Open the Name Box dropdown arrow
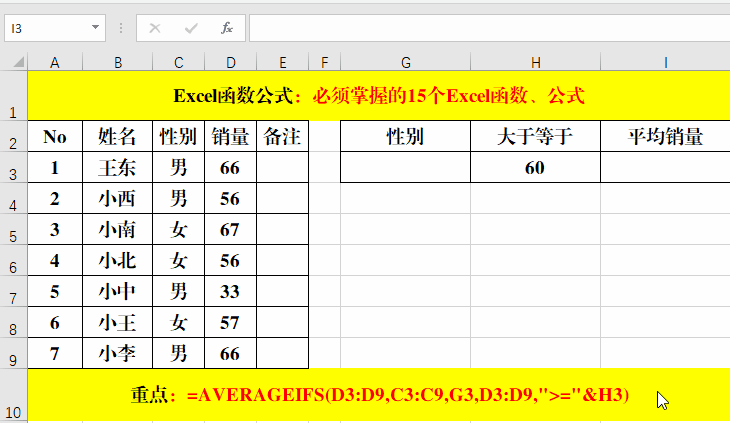This screenshot has width=730, height=423. (x=95, y=27)
